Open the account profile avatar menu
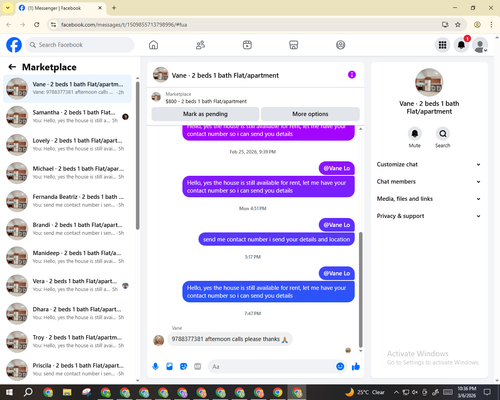The height and width of the screenshot is (400, 500). (480, 45)
